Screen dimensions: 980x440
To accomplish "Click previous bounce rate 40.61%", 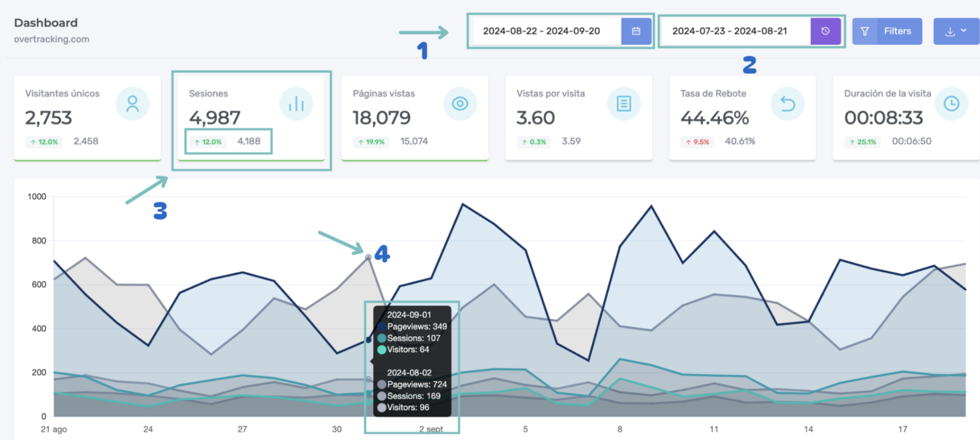I will pos(740,141).
